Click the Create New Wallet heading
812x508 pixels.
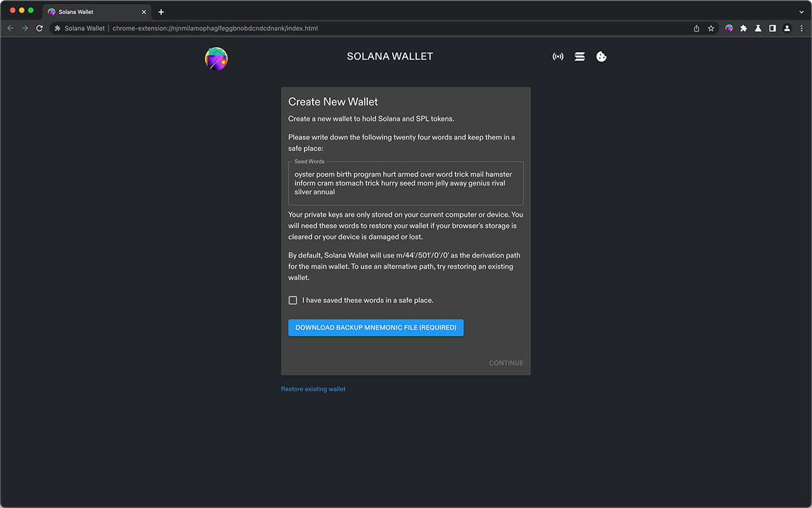pyautogui.click(x=333, y=102)
